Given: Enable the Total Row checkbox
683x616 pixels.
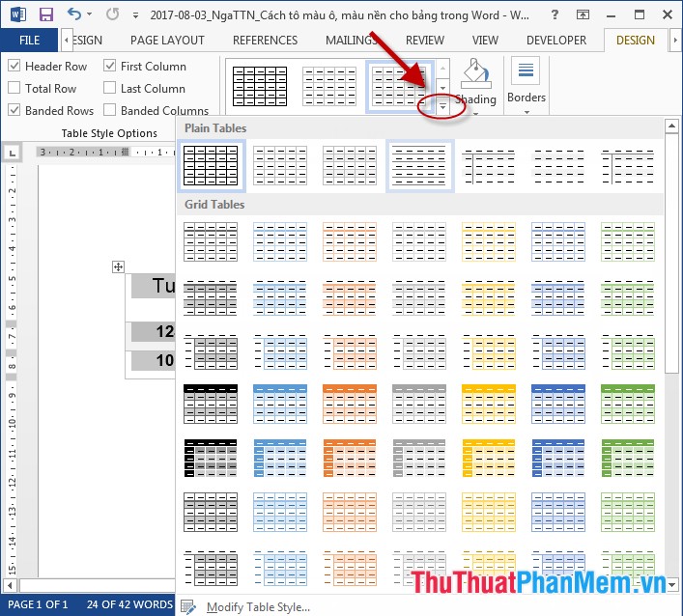Looking at the screenshot, I should tap(14, 88).
